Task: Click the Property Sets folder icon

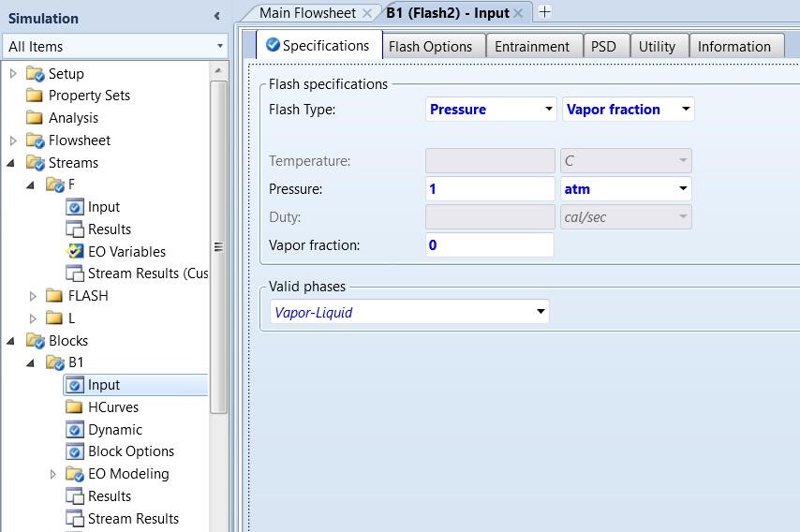Action: 35,96
